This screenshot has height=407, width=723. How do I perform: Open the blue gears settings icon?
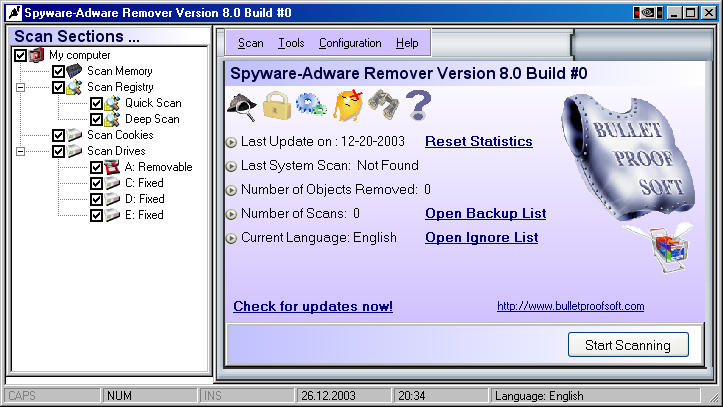coord(311,104)
